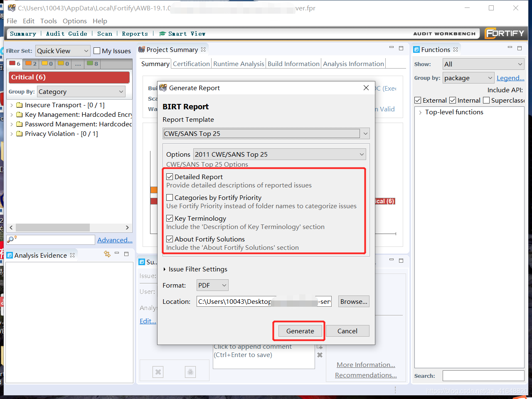Image resolution: width=532 pixels, height=399 pixels.
Task: Switch to the Runtime Analysis tab
Action: [239, 64]
